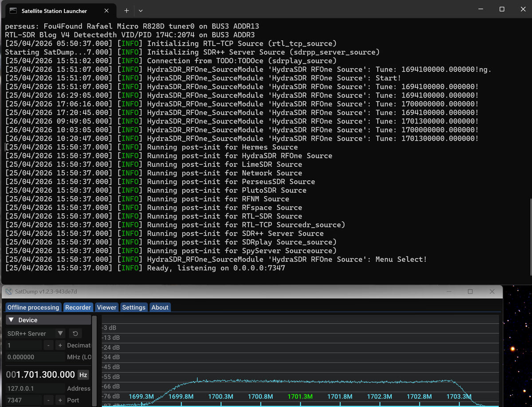Click the 'Menu Select!' log line in terminal
Screen dimensions: 532x407
216,259
